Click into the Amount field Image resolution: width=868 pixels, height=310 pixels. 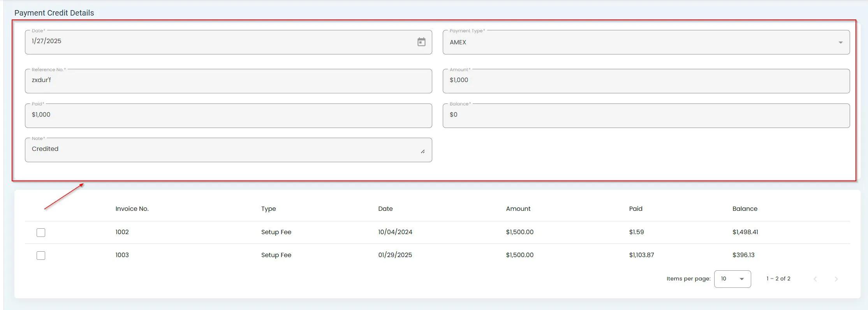pos(646,81)
